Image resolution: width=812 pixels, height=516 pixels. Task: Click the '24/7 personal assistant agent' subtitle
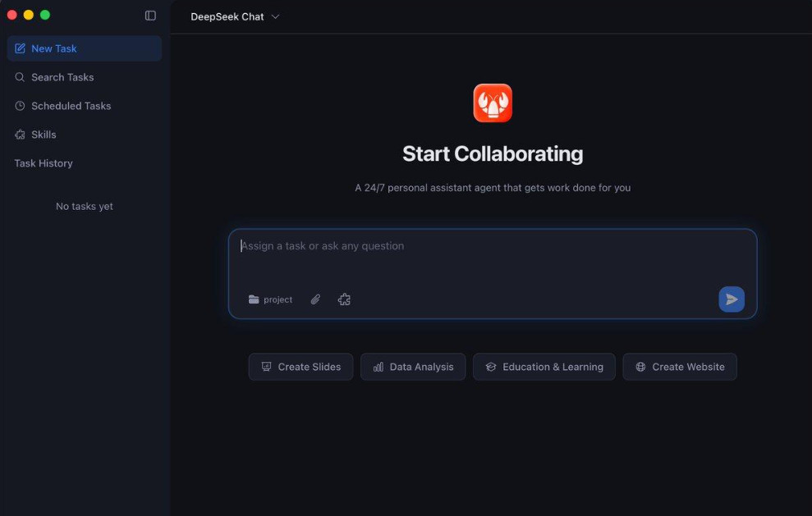493,188
